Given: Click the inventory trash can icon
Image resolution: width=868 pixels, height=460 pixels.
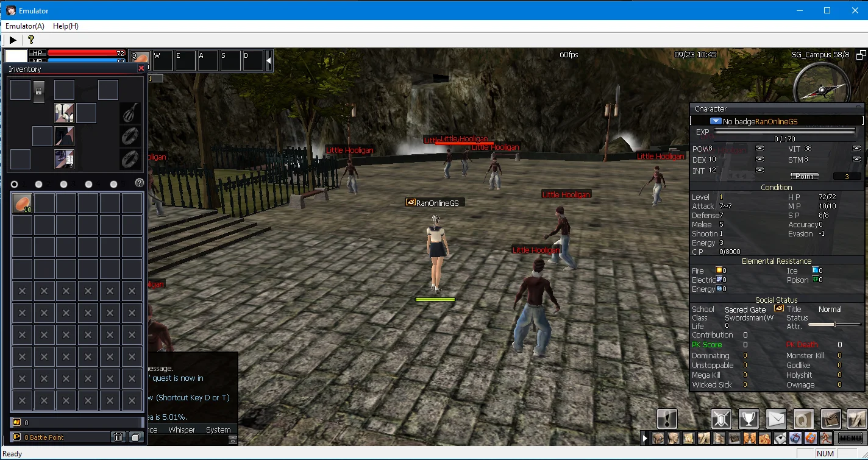Looking at the screenshot, I should (118, 437).
